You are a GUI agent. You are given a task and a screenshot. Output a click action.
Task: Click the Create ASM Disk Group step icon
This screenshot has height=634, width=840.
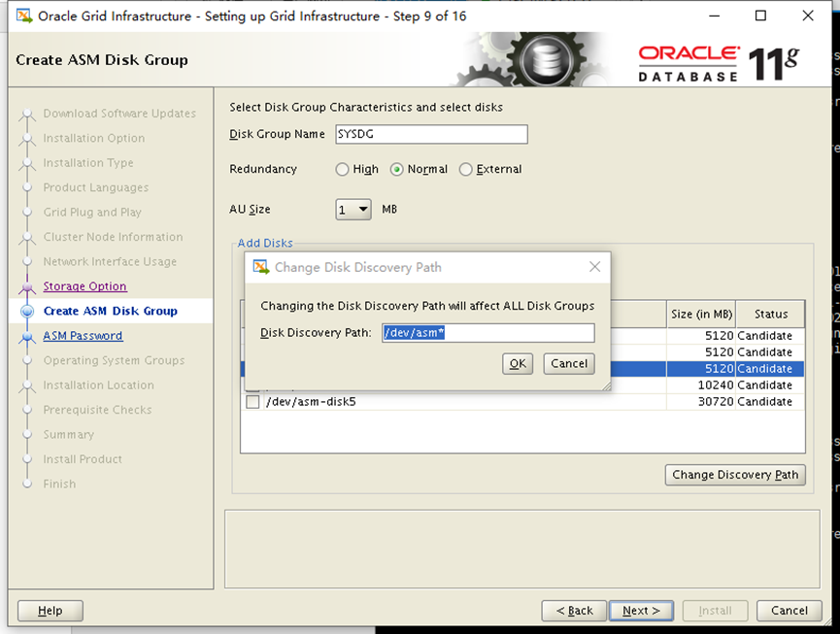pyautogui.click(x=27, y=311)
